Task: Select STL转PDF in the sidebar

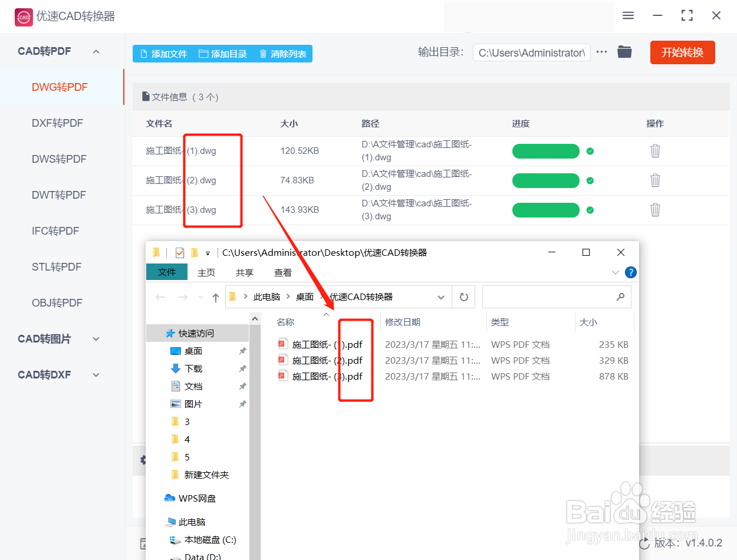Action: 57,267
